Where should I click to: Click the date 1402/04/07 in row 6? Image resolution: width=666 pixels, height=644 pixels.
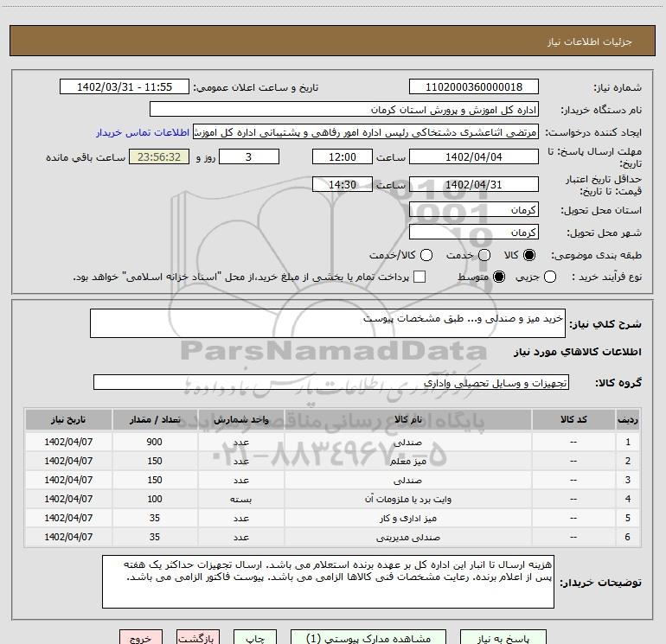pos(68,538)
